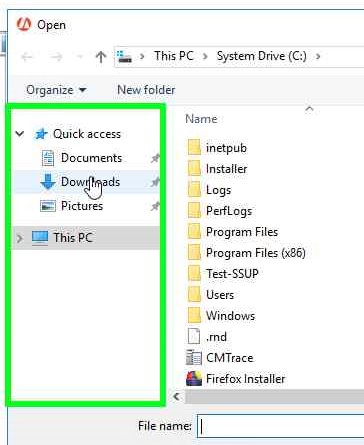Select the inetpub folder
The image size is (364, 445).
pos(226,148)
